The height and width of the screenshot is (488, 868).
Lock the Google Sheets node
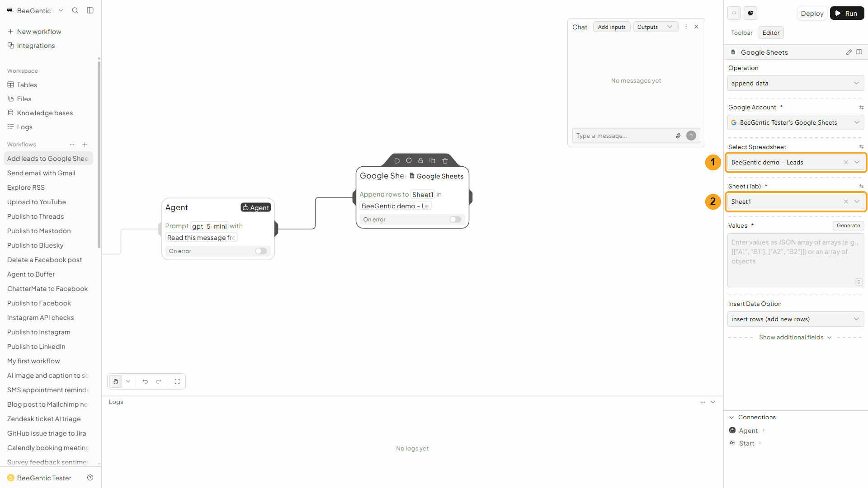point(420,160)
